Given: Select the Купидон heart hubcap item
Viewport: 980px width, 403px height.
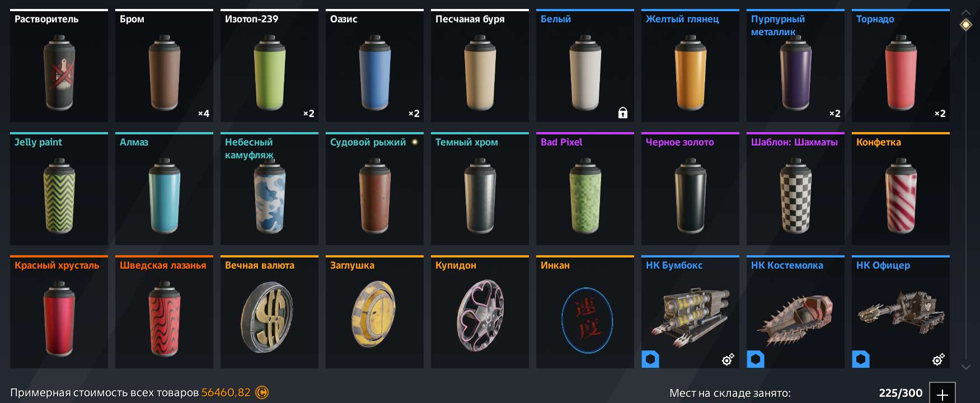Looking at the screenshot, I should [x=480, y=312].
